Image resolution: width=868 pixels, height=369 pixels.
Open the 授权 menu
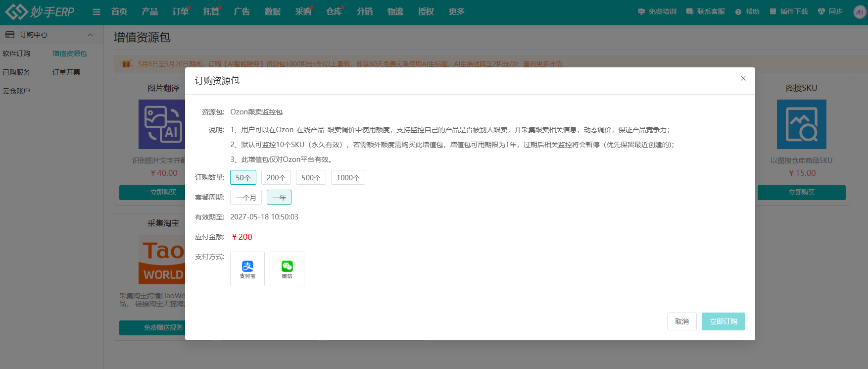pos(426,11)
